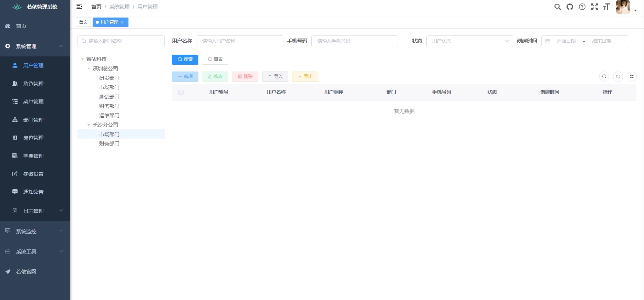Open the 用户状态 dropdown
The image size is (644, 300).
470,41
